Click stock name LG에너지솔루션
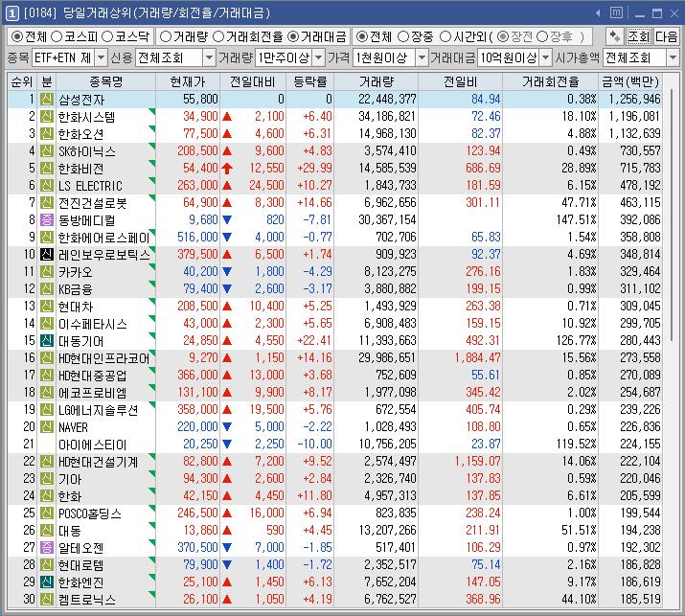685x616 pixels. click(x=99, y=410)
